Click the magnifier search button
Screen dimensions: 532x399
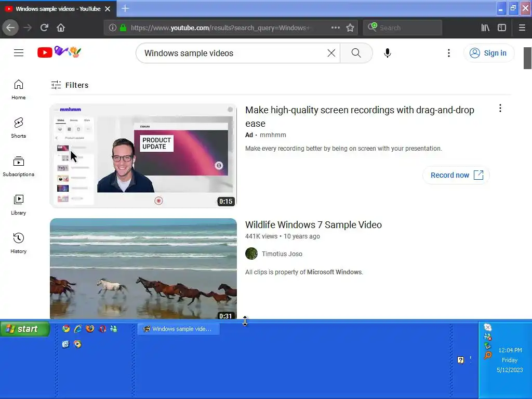tap(356, 53)
